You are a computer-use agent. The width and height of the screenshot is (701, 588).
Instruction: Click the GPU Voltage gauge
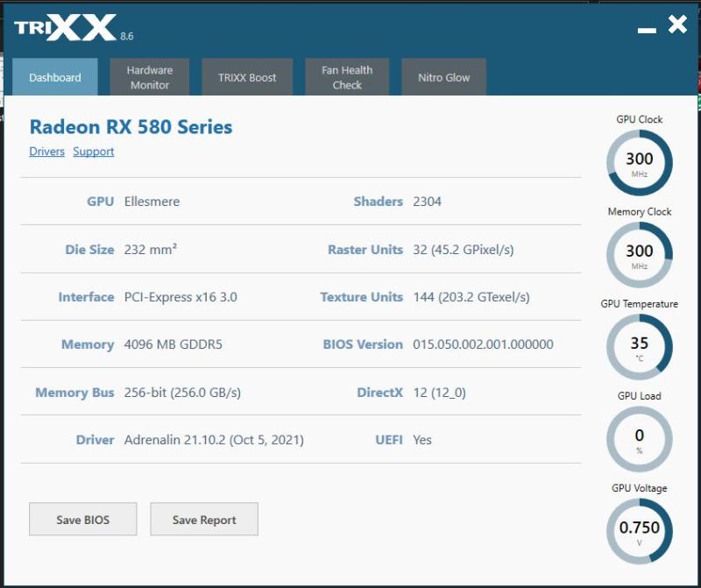click(640, 531)
